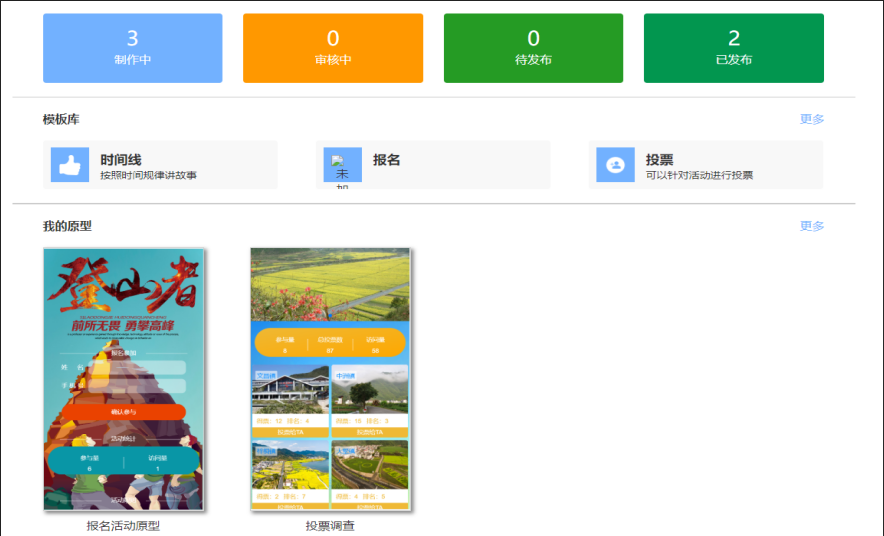Screen dimensions: 884x536
Task: Select the 报名 template title
Action: coord(387,159)
